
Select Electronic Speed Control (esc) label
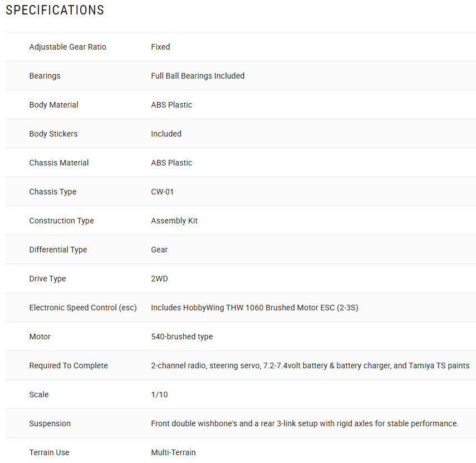click(83, 308)
